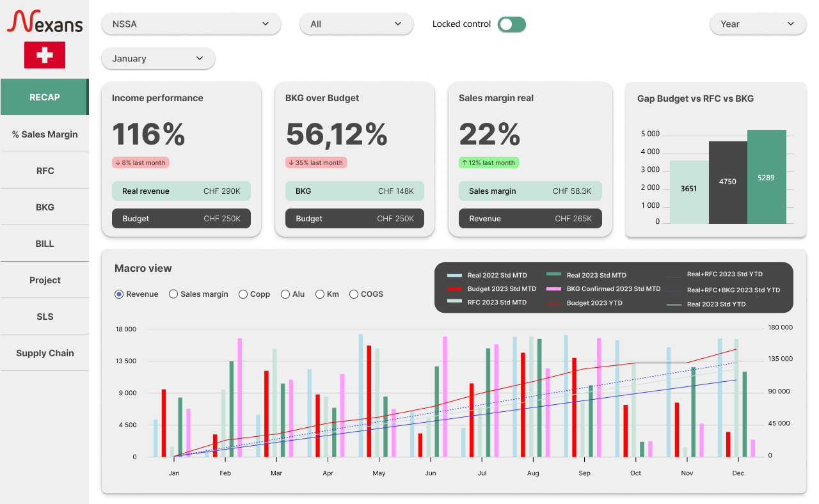Click BKG Confirmed 2023 Std MTD legend entry
The height and width of the screenshot is (504, 819).
(603, 289)
